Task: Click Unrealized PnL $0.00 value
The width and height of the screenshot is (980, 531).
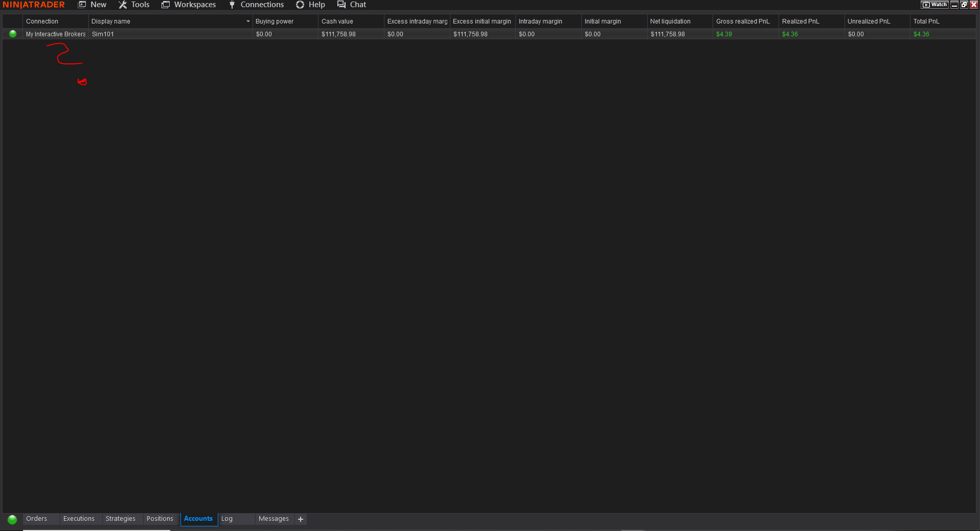Action: pos(856,34)
